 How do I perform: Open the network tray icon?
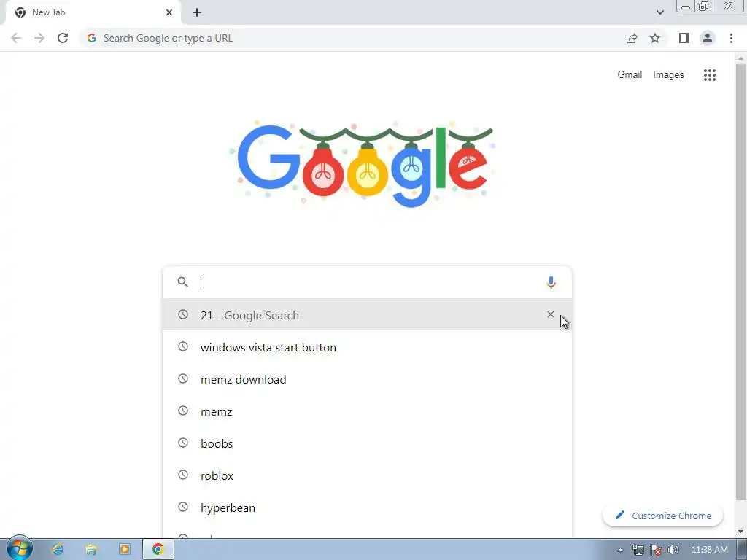638,550
